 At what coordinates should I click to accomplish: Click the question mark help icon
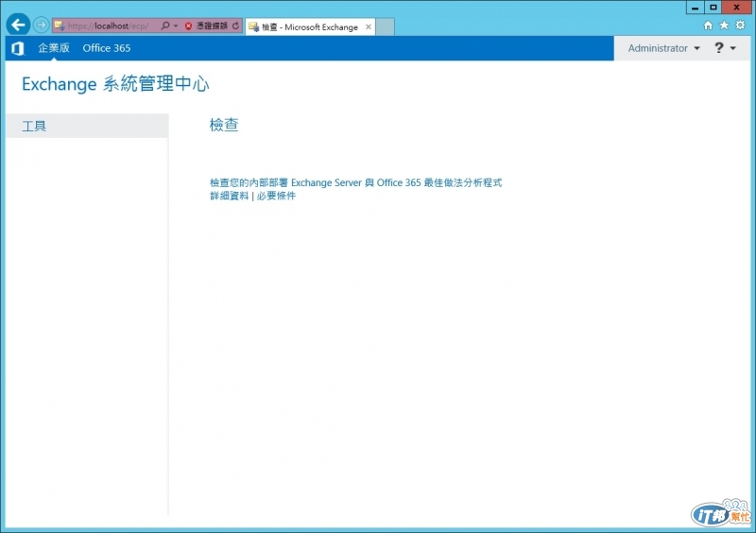click(x=718, y=48)
